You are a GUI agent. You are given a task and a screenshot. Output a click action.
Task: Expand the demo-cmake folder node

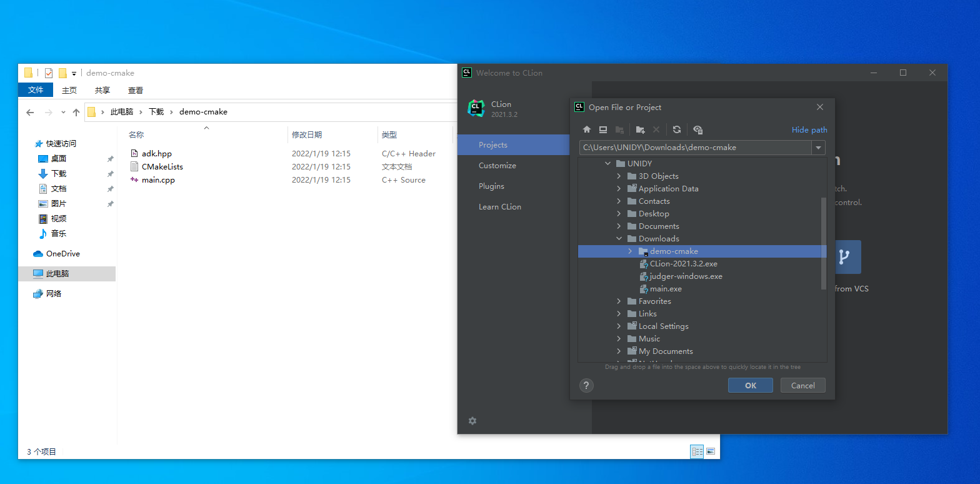coord(630,251)
